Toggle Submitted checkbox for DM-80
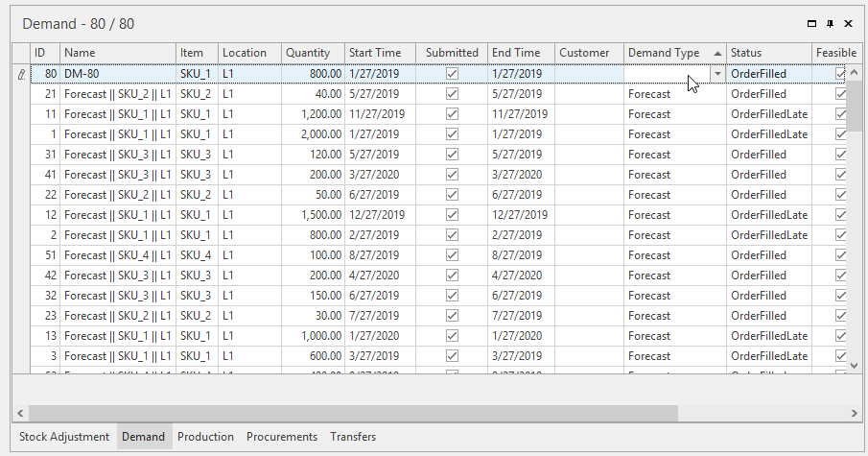The image size is (868, 456). coord(453,74)
